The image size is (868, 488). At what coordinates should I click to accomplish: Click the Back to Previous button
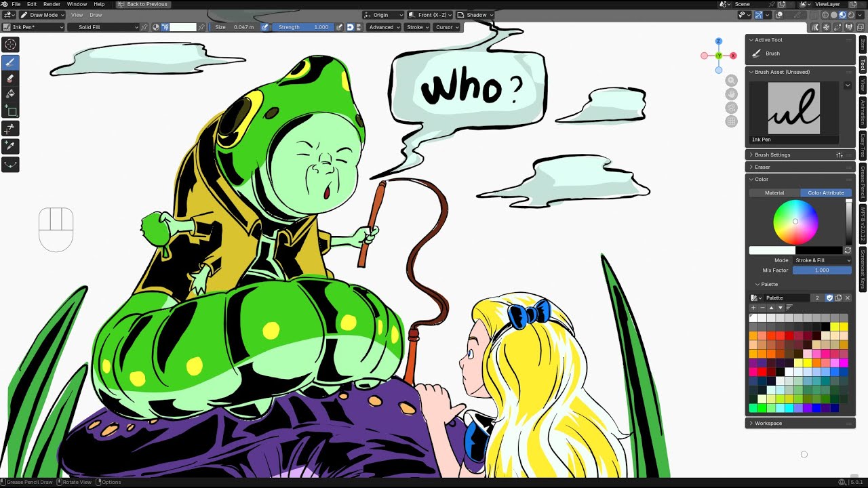143,4
